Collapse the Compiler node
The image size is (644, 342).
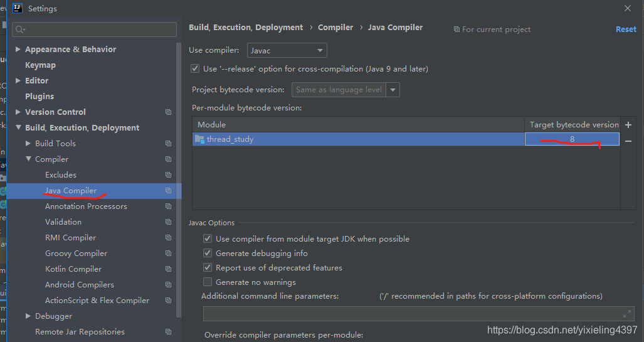coord(28,159)
